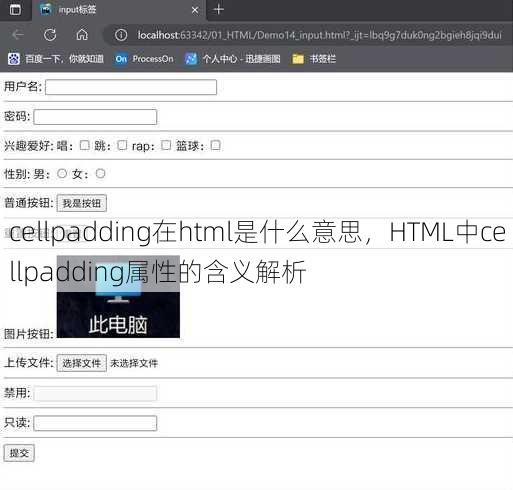The width and height of the screenshot is (513, 490).
Task: Go back with the back arrow
Action: point(18,35)
